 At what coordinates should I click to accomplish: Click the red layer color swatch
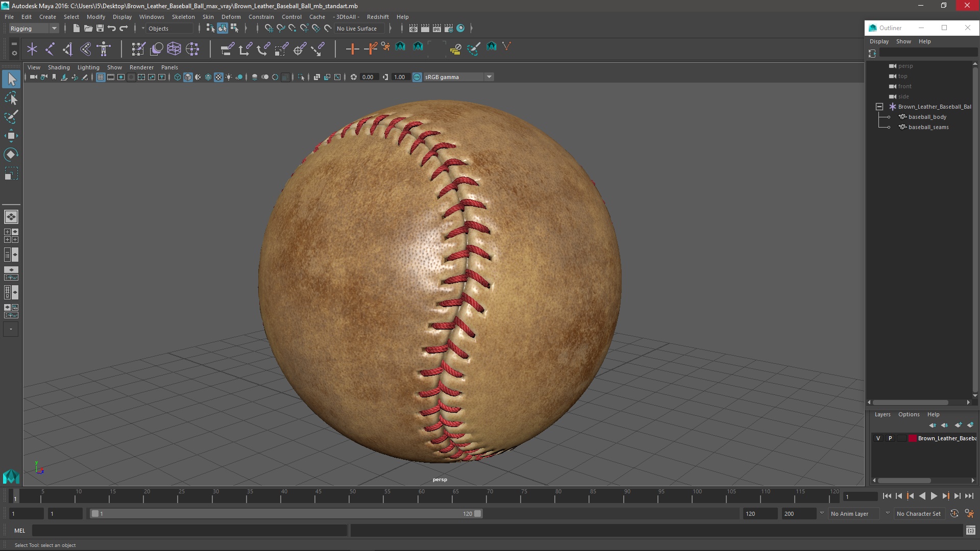pyautogui.click(x=912, y=438)
